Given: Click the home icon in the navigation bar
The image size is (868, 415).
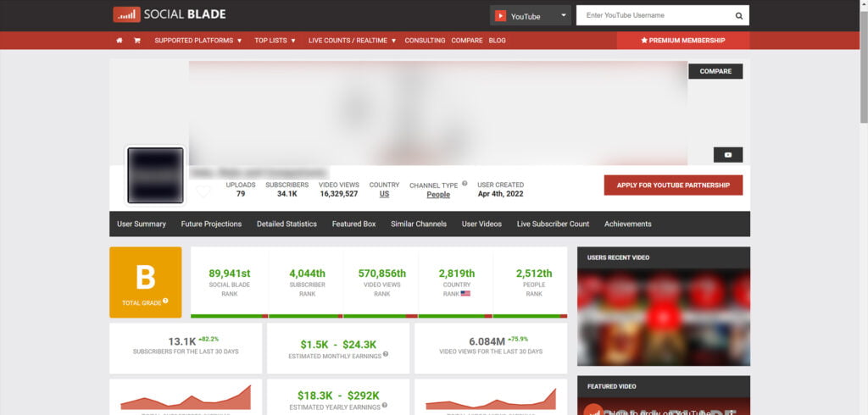Looking at the screenshot, I should [120, 40].
